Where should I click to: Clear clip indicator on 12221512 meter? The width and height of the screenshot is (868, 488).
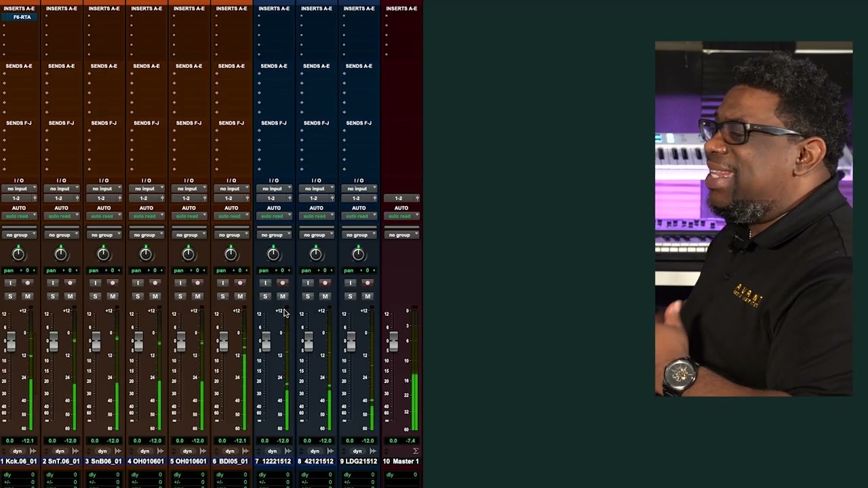coord(286,308)
